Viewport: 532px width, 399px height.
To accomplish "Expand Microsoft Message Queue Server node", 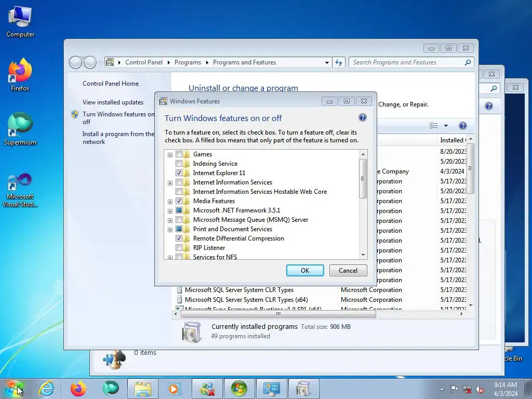I will point(170,220).
